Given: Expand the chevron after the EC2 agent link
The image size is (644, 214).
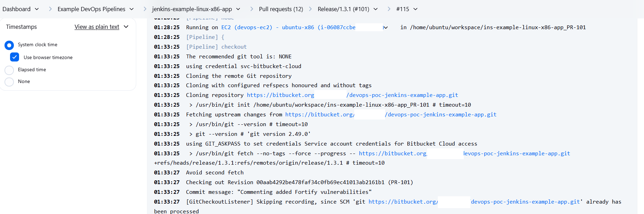Looking at the screenshot, I should coord(385,27).
